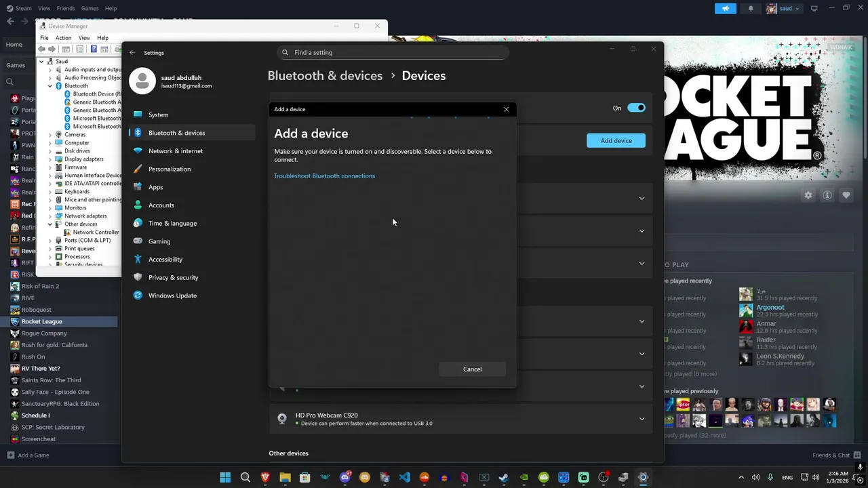Select Leon S.Kennedy in Steam friends list

[780, 356]
